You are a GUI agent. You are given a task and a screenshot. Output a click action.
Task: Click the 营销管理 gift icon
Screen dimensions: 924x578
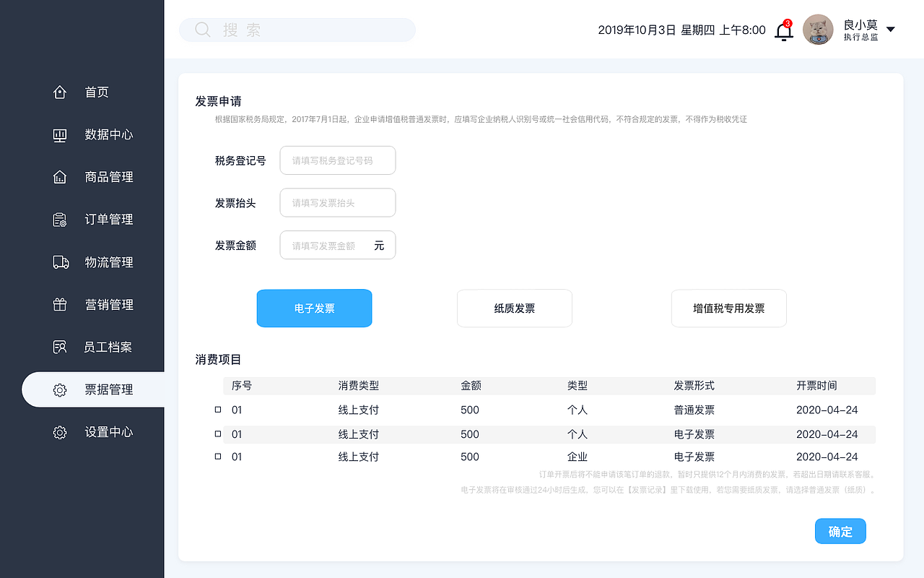60,304
